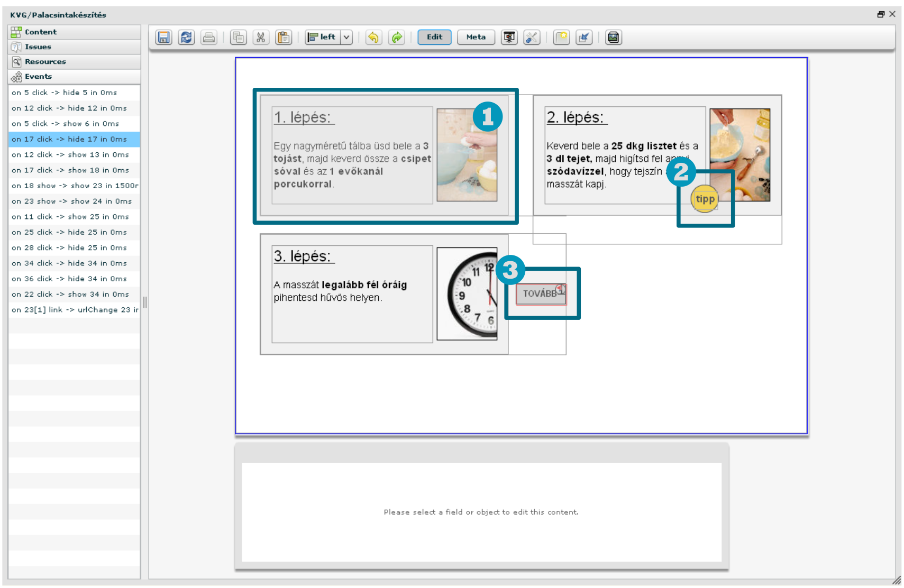Screen dimensions: 904x588
Task: Undo the last action
Action: [373, 38]
